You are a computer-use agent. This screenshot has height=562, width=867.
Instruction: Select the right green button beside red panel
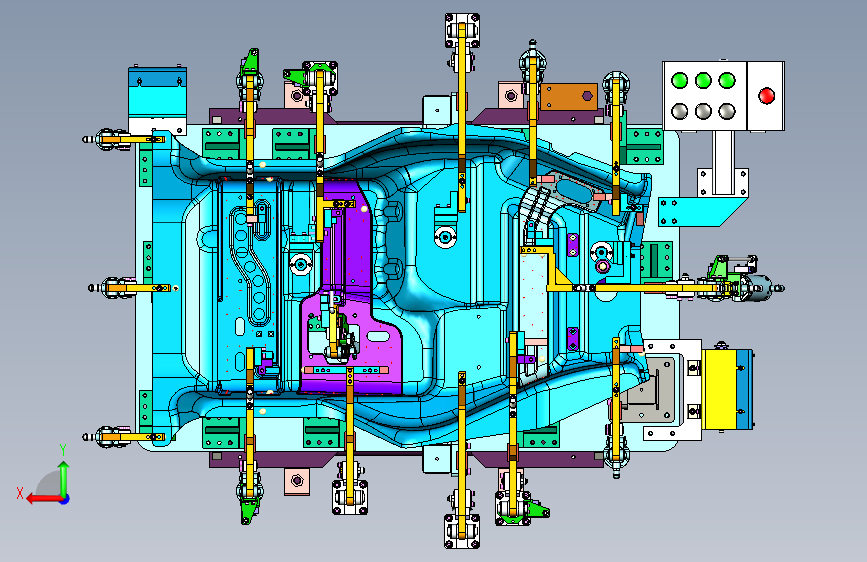(x=727, y=81)
